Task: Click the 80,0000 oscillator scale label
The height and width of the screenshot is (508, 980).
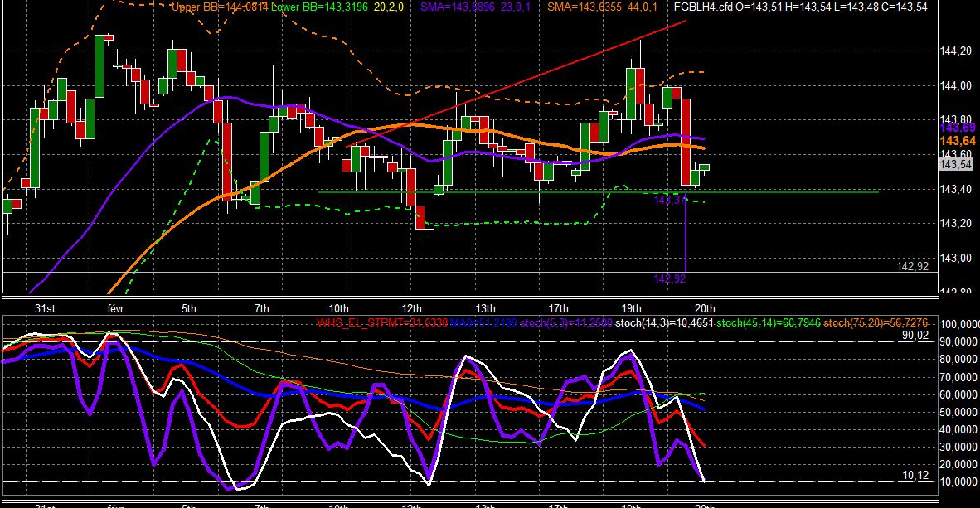Action: tap(958, 360)
